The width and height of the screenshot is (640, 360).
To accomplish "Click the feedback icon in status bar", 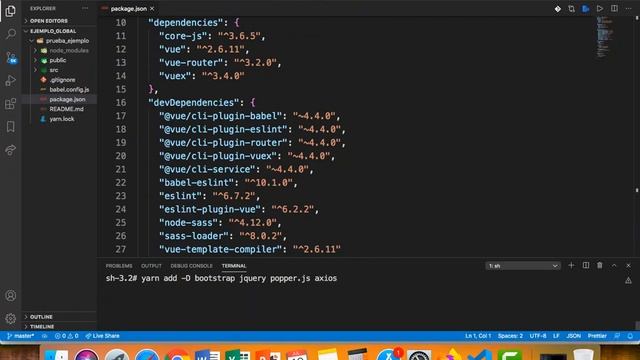I will pos(617,336).
